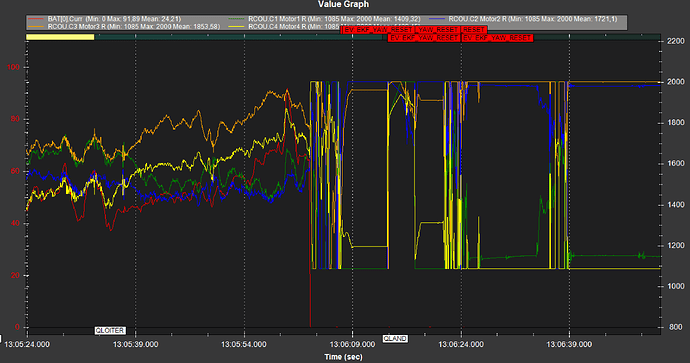
Task: Select the QLOITER flight mode marker
Action: coord(110,330)
